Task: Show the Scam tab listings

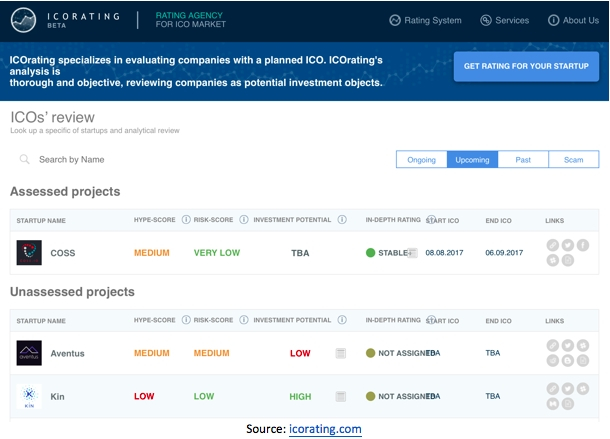Action: click(x=574, y=160)
